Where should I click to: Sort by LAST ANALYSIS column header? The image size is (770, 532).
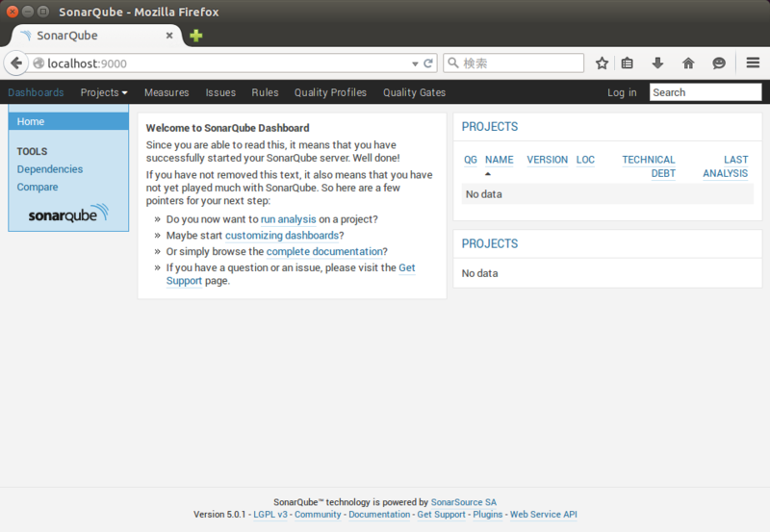click(x=726, y=166)
